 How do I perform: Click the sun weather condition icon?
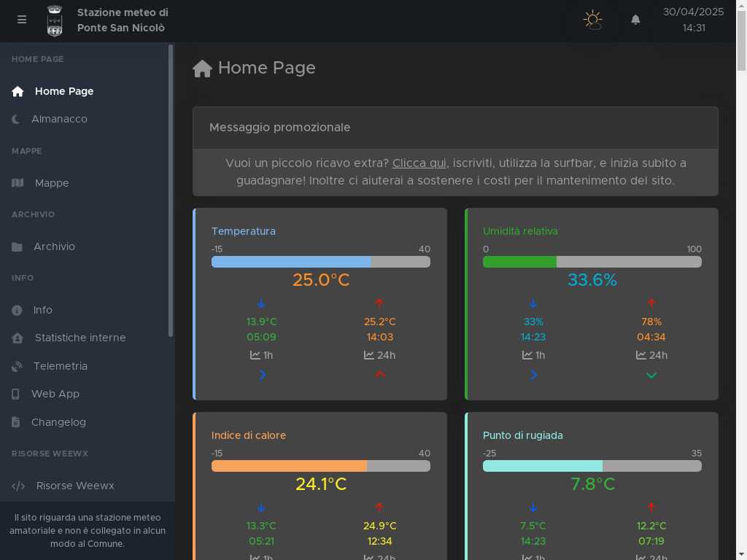(592, 20)
